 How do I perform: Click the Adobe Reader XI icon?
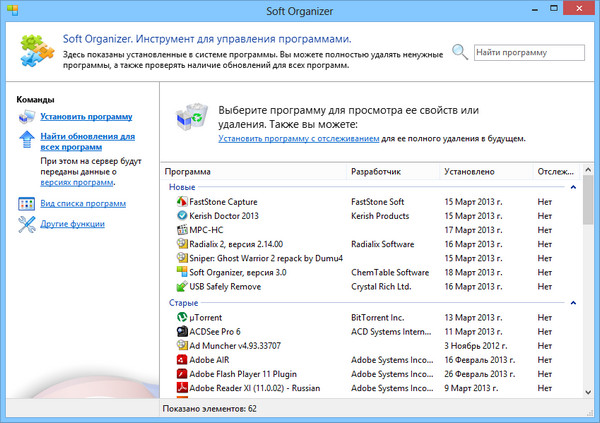click(181, 387)
